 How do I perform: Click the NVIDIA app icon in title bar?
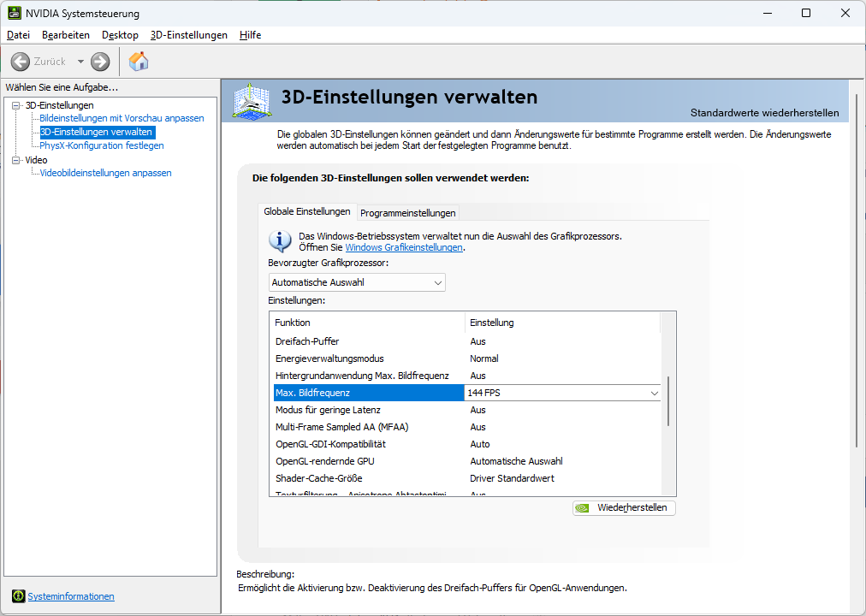point(15,13)
